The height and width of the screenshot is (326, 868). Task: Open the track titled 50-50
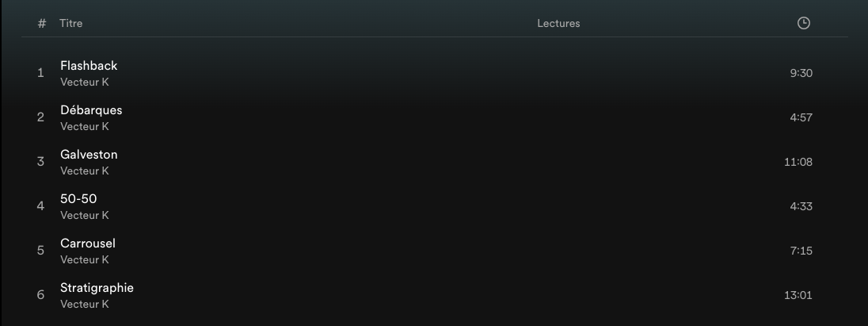(78, 198)
